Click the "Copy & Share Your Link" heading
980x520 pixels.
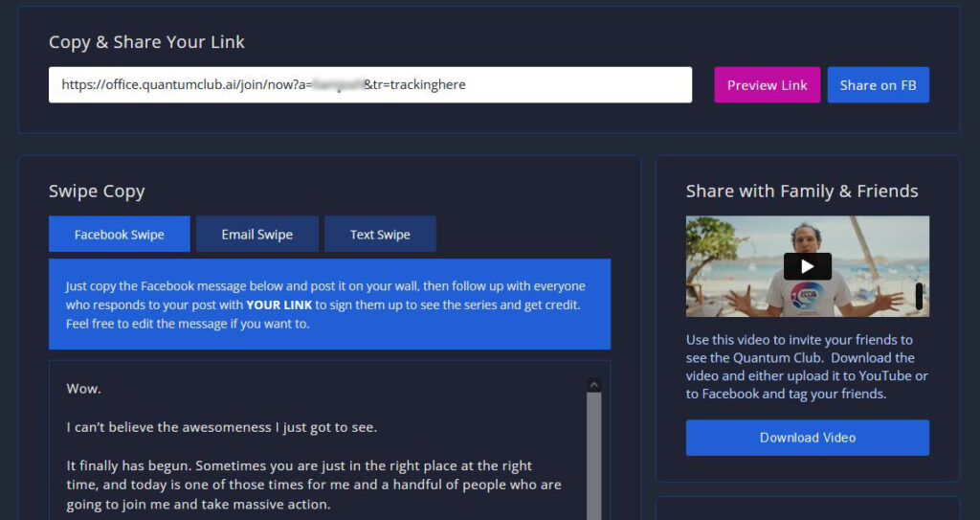146,42
